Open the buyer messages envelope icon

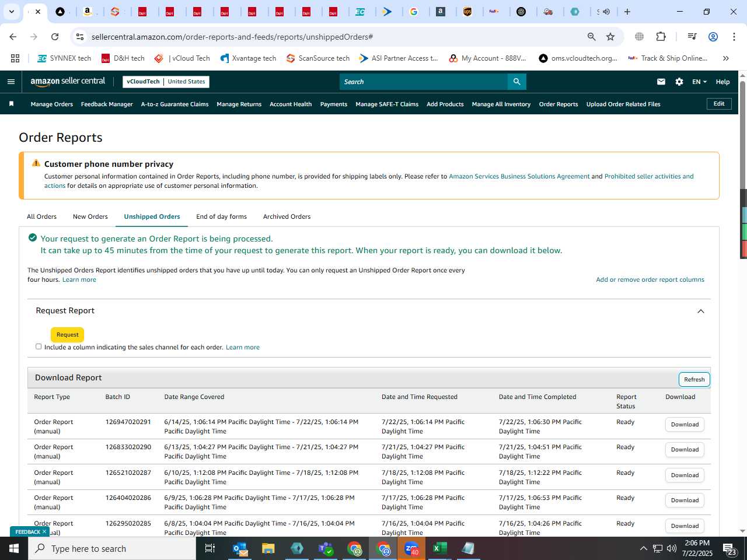point(661,82)
